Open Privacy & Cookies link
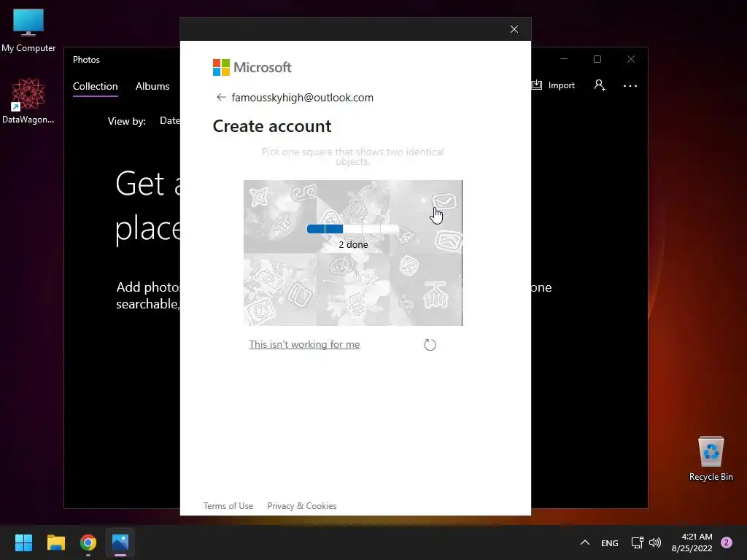747x560 pixels. 302,506
